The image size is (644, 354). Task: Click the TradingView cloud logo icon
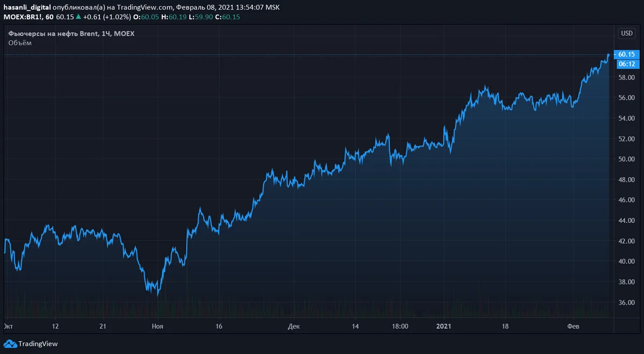coord(10,344)
